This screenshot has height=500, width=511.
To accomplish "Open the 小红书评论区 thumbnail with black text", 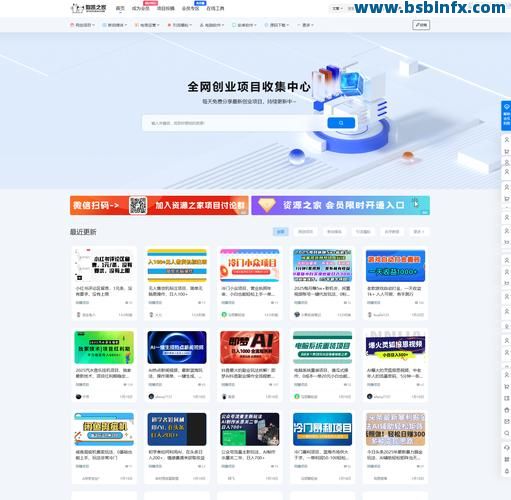I will click(x=104, y=265).
